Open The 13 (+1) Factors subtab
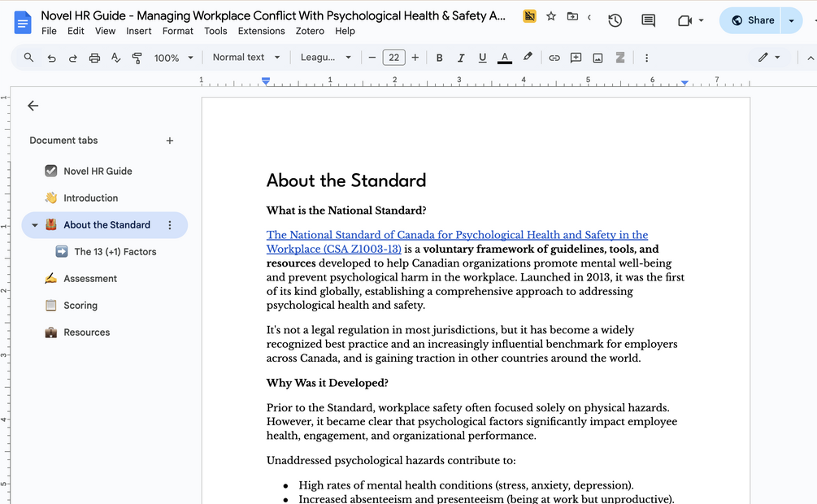The width and height of the screenshot is (817, 504). 115,252
